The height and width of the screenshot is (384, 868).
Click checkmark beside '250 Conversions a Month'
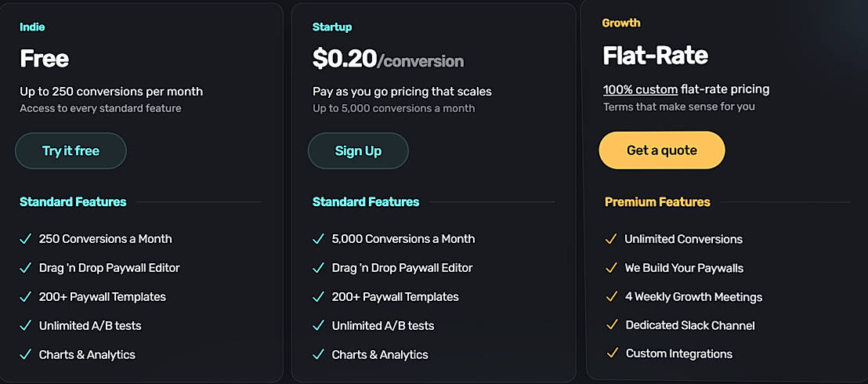click(25, 238)
